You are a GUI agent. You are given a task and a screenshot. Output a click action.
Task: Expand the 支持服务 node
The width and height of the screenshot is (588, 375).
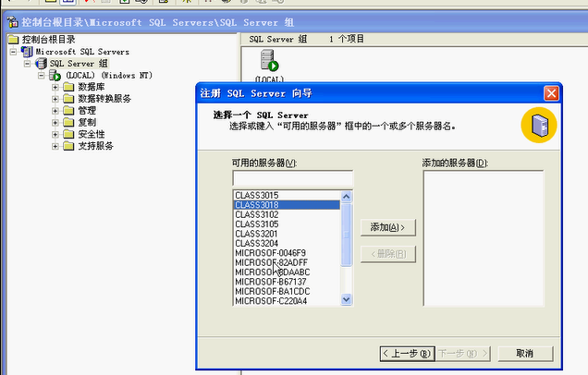(55, 146)
